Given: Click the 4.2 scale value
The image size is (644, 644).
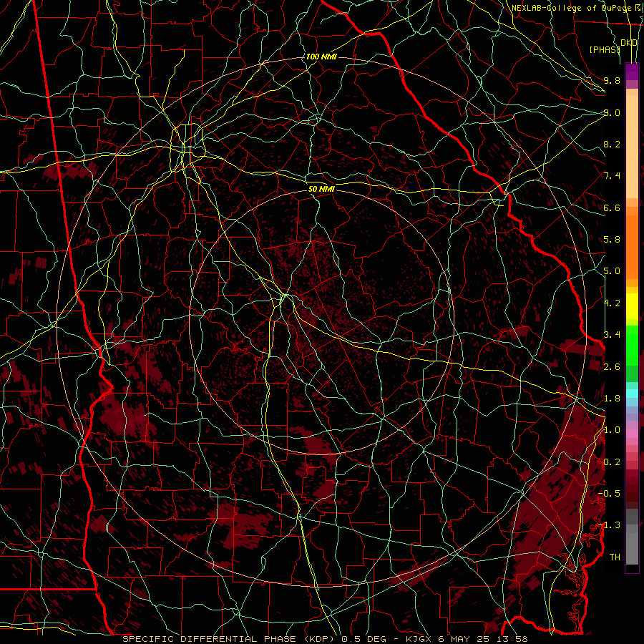Looking at the screenshot, I should 612,303.
